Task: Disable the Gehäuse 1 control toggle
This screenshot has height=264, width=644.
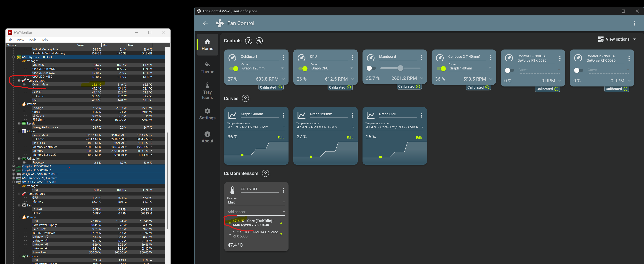Action: pos(234,68)
